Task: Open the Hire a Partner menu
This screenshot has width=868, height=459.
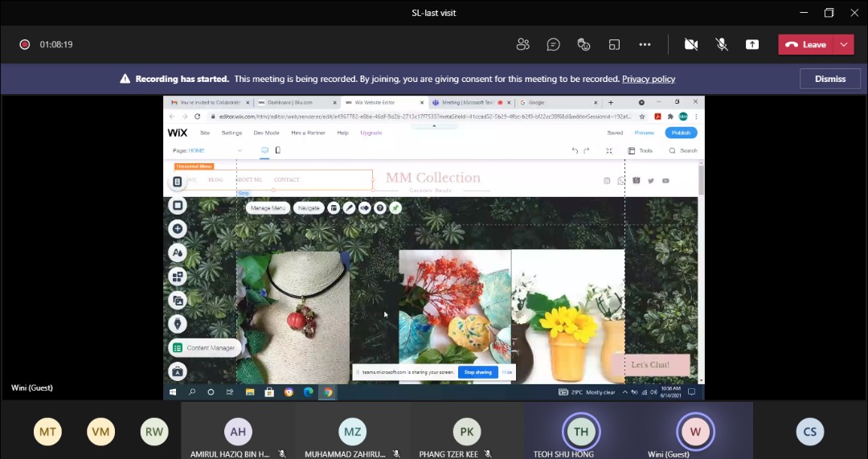Action: [x=308, y=133]
